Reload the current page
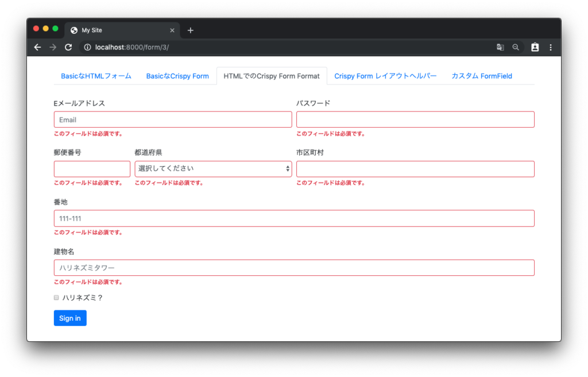The image size is (588, 377). [x=68, y=47]
